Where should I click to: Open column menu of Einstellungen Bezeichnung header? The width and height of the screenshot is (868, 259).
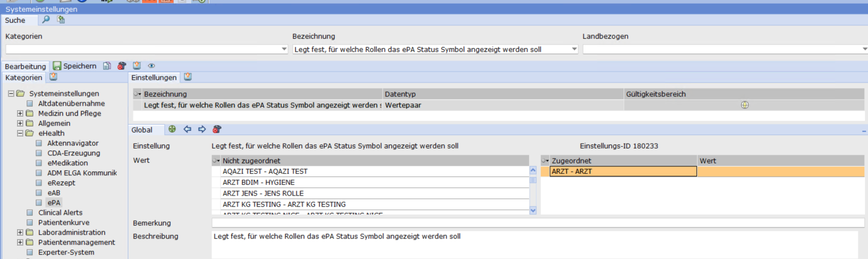(x=138, y=94)
